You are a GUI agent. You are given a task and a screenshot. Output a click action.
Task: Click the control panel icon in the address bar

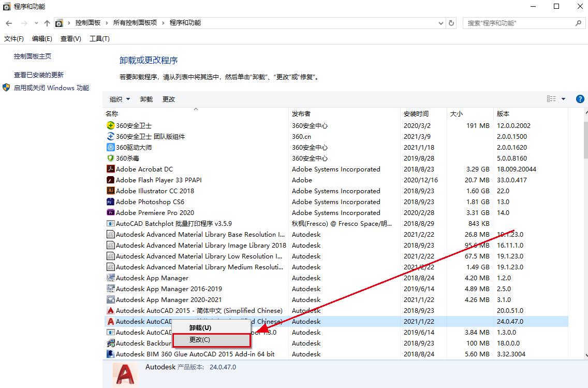click(x=59, y=23)
